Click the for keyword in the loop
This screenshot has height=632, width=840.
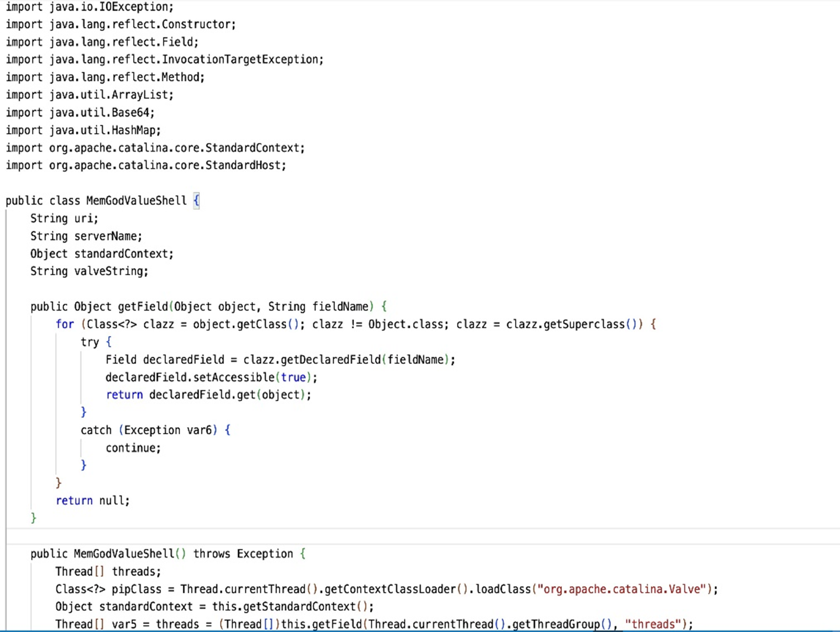[65, 324]
